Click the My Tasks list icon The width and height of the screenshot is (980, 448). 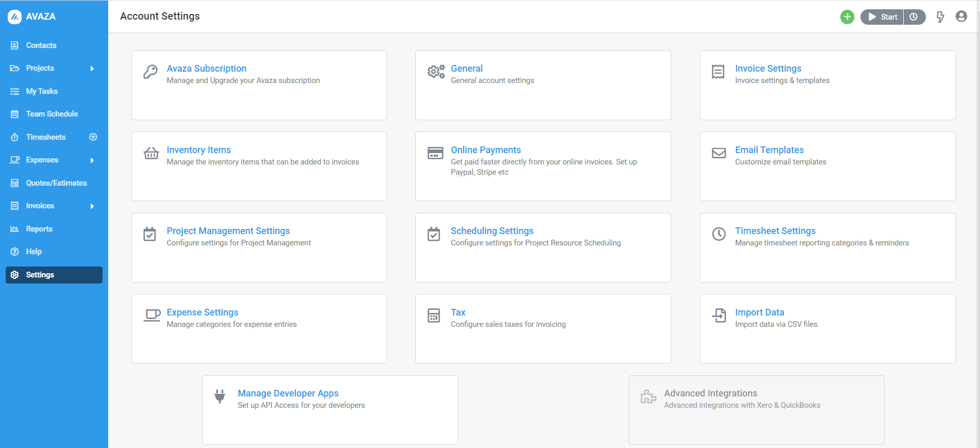tap(14, 91)
